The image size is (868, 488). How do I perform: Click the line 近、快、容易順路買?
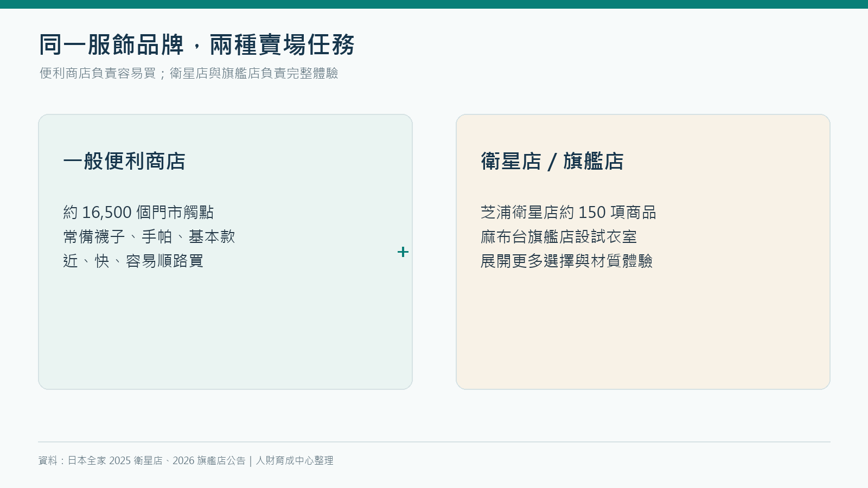pos(133,261)
